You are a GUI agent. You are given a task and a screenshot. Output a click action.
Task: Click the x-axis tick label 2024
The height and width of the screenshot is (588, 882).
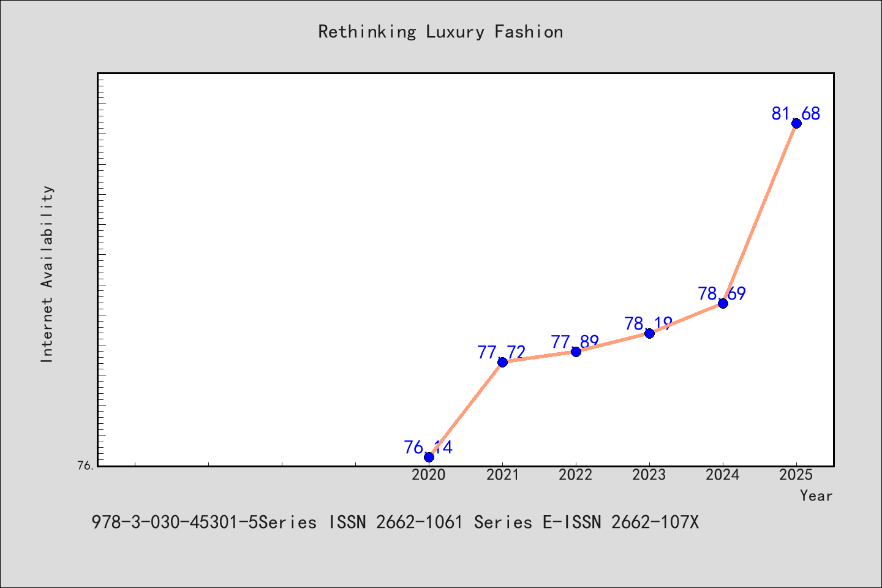[x=723, y=475]
